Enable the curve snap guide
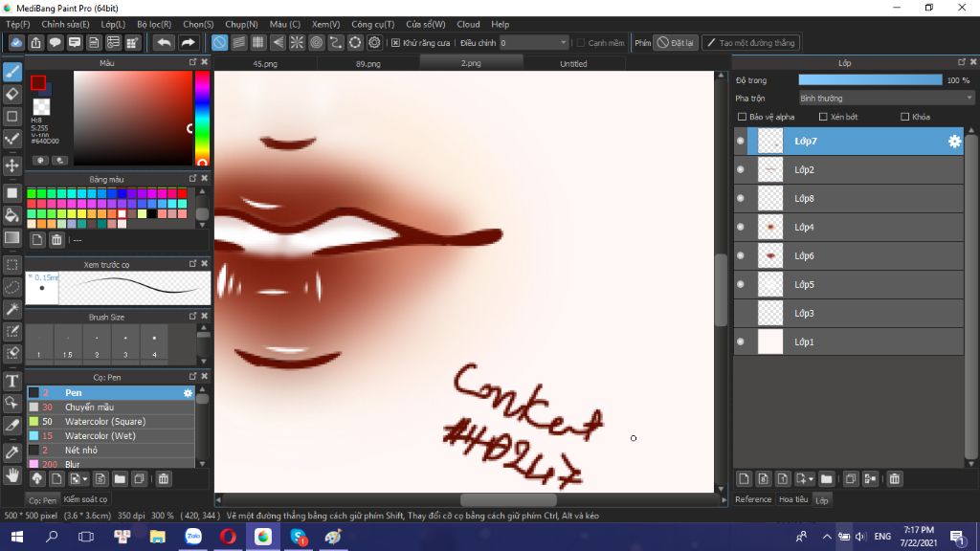Viewport: 980px width, 551px height. pyautogui.click(x=336, y=42)
